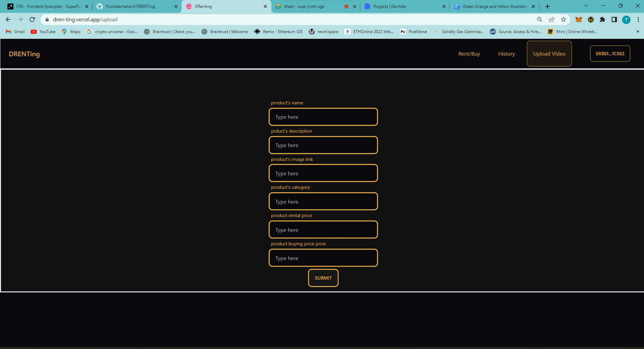644x349 pixels.
Task: Click the "product rental price" label
Action: [x=292, y=215]
